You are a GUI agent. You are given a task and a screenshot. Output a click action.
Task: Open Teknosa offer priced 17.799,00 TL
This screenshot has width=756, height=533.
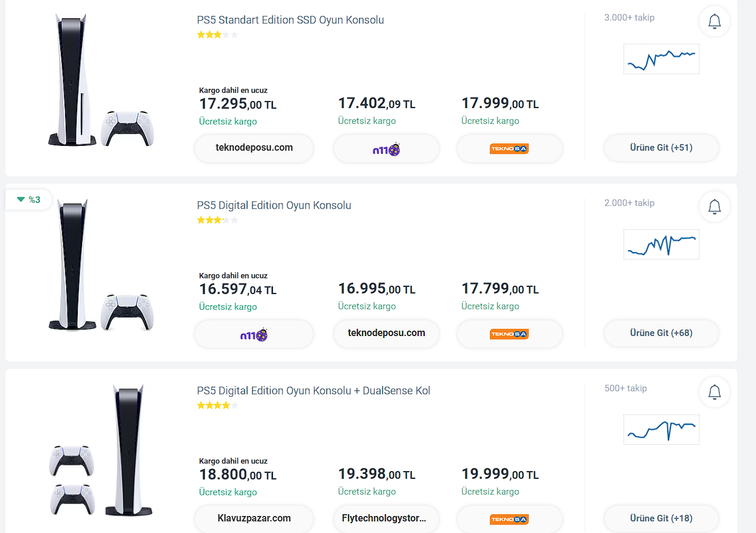click(509, 334)
